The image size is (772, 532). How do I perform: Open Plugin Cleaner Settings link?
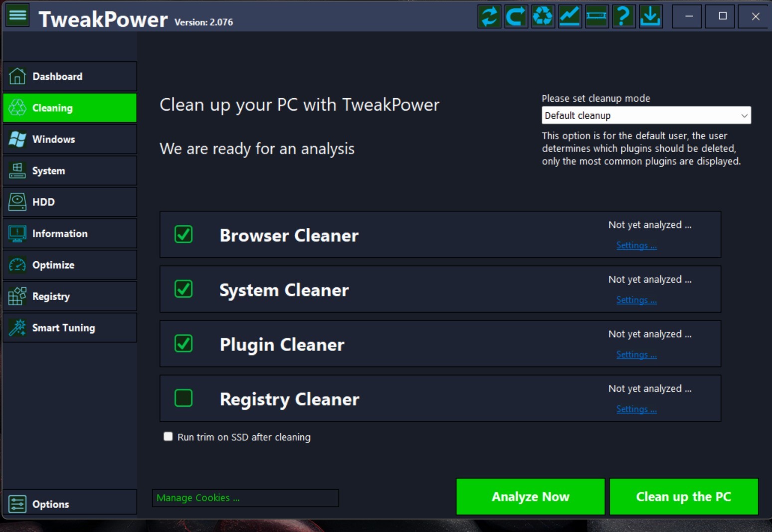coord(636,355)
